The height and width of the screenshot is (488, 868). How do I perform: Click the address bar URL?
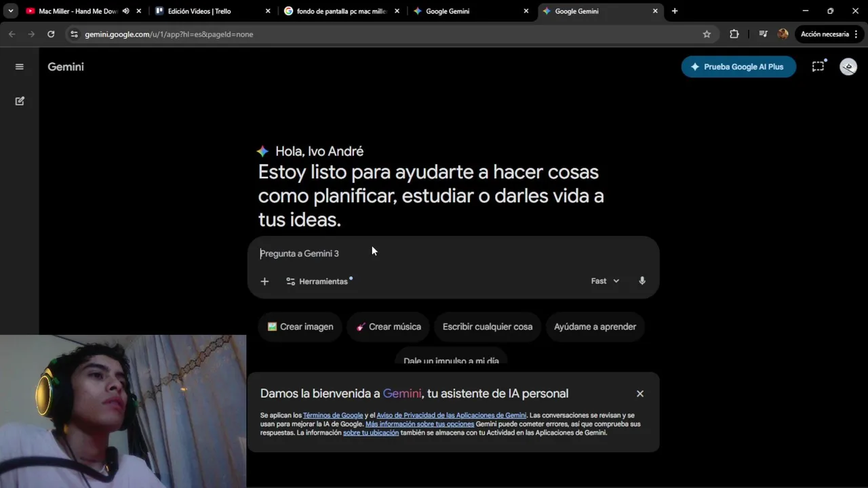point(169,34)
